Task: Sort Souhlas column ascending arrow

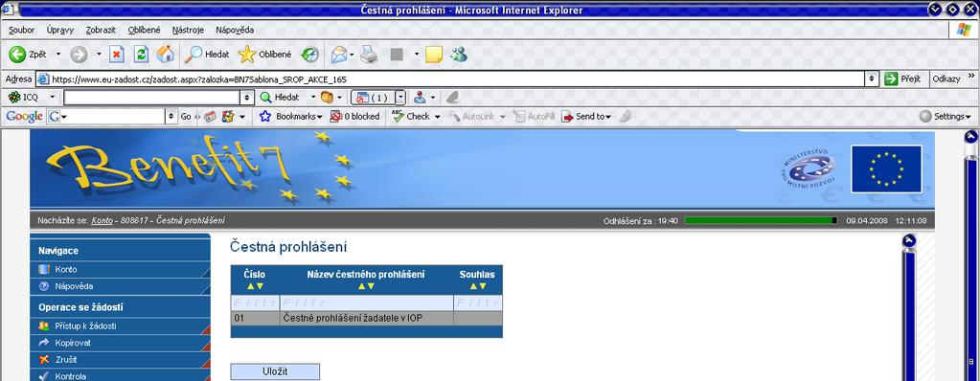Action: (x=473, y=286)
